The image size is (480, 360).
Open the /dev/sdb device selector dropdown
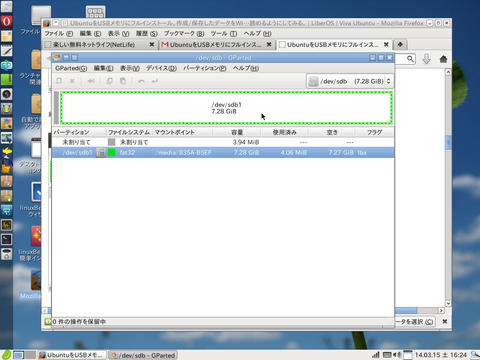pos(350,81)
